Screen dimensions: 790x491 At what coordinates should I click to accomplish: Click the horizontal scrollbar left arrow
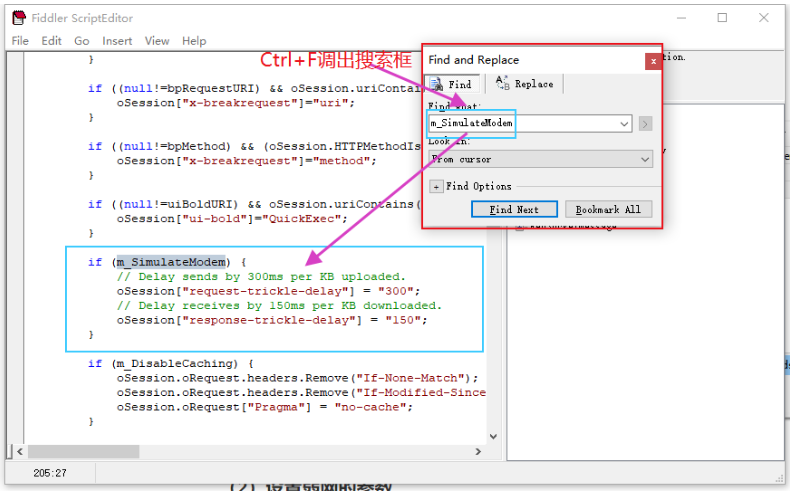click(x=20, y=452)
